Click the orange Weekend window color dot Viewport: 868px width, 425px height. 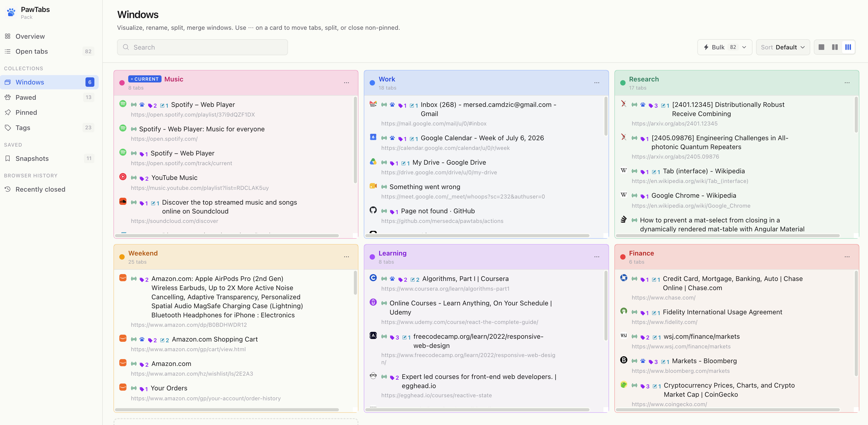click(x=122, y=257)
